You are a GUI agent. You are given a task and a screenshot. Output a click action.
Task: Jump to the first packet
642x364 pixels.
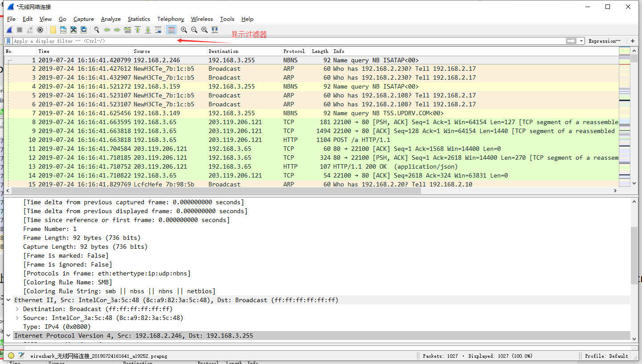(x=138, y=30)
